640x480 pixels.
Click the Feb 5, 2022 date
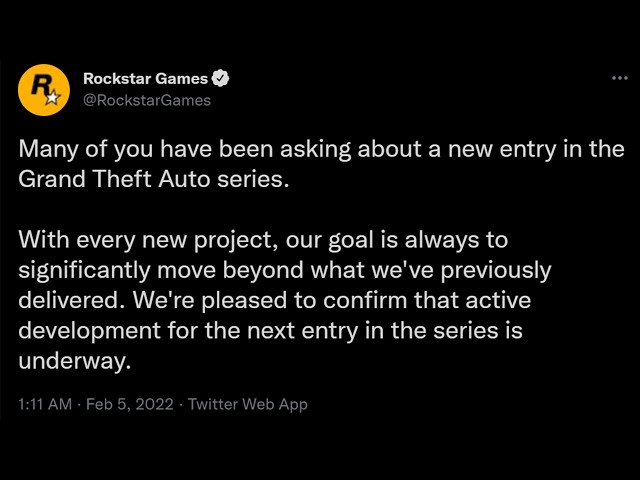click(x=130, y=404)
